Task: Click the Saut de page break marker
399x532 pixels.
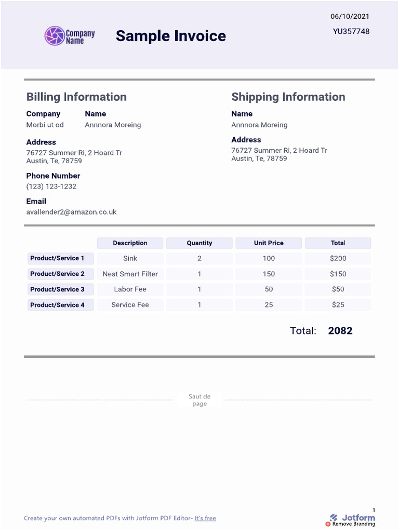Action: (x=199, y=400)
